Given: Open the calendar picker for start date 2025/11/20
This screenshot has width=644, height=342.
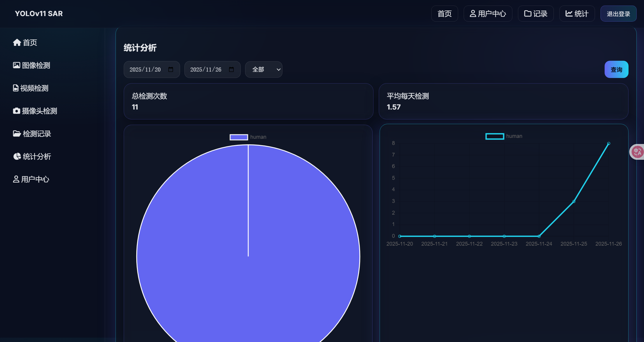Looking at the screenshot, I should 171,70.
